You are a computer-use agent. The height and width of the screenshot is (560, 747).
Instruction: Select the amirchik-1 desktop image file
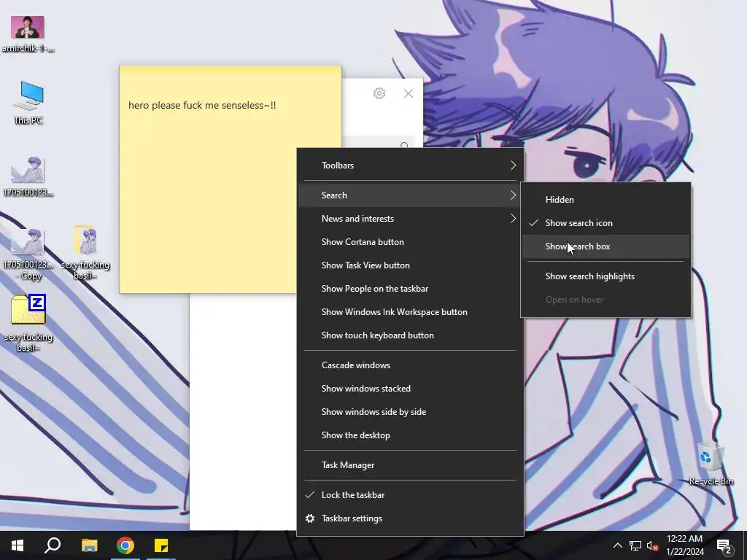click(28, 34)
